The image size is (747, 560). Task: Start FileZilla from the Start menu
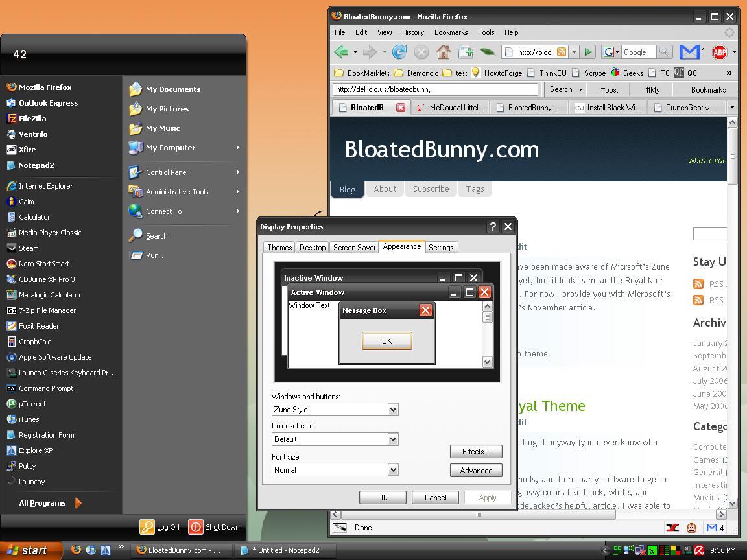click(26, 119)
